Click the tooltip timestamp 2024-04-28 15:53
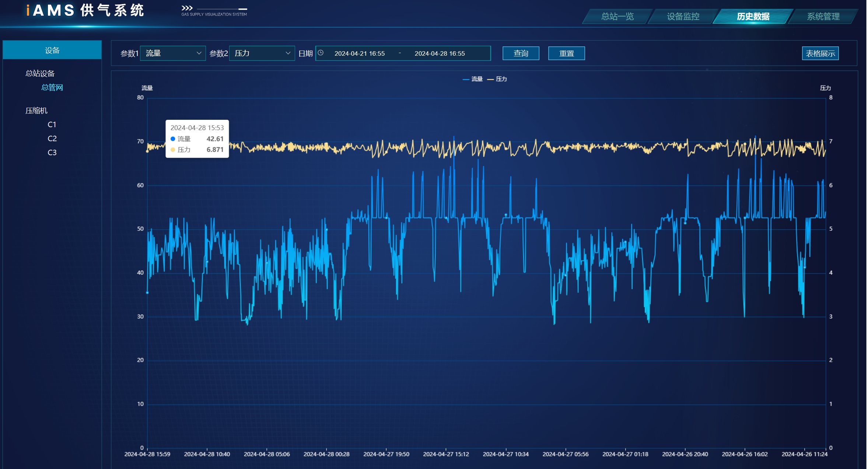The image size is (868, 469). click(197, 128)
